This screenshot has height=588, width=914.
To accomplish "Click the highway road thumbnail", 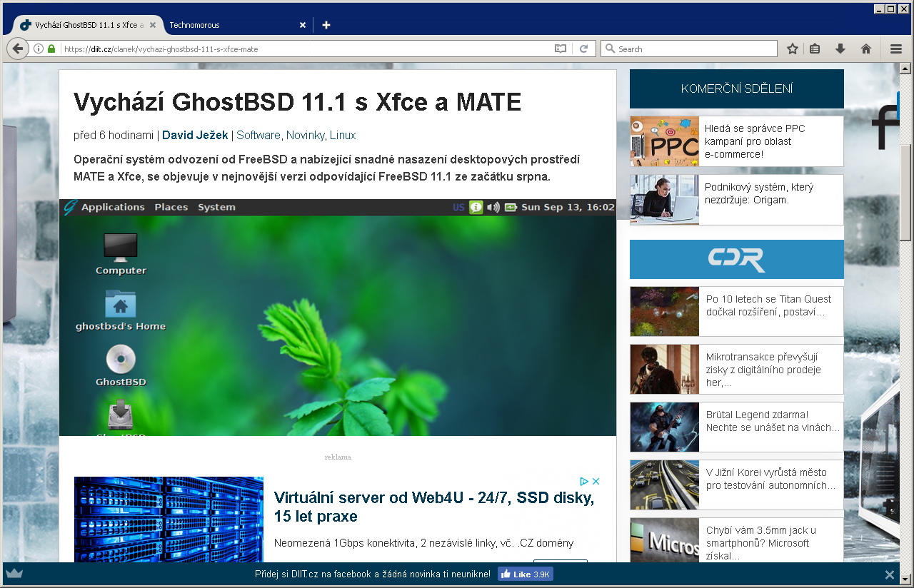I will pos(664,485).
